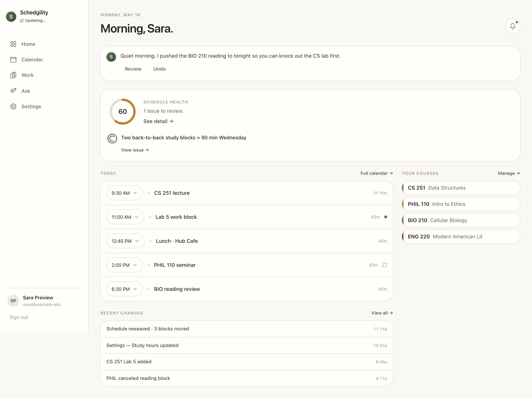Open the BIO 210 Cellular Biology course
The height and width of the screenshot is (398, 532).
coord(461,220)
